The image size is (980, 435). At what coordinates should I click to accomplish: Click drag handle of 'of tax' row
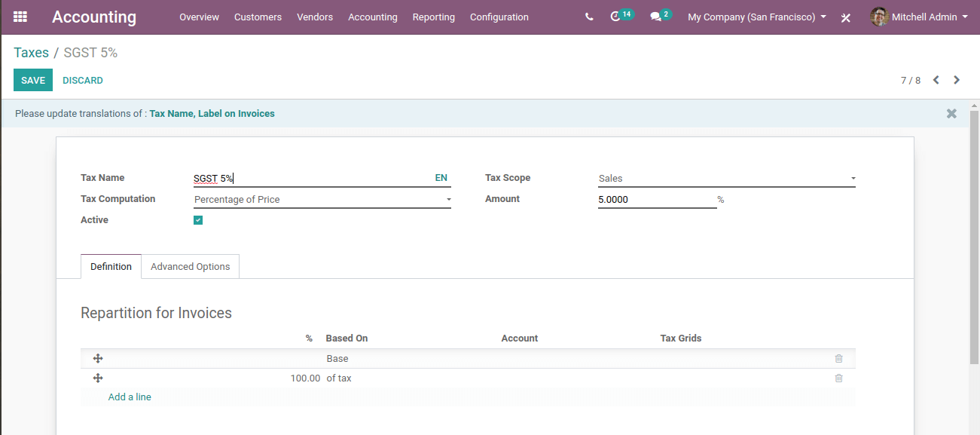point(98,378)
